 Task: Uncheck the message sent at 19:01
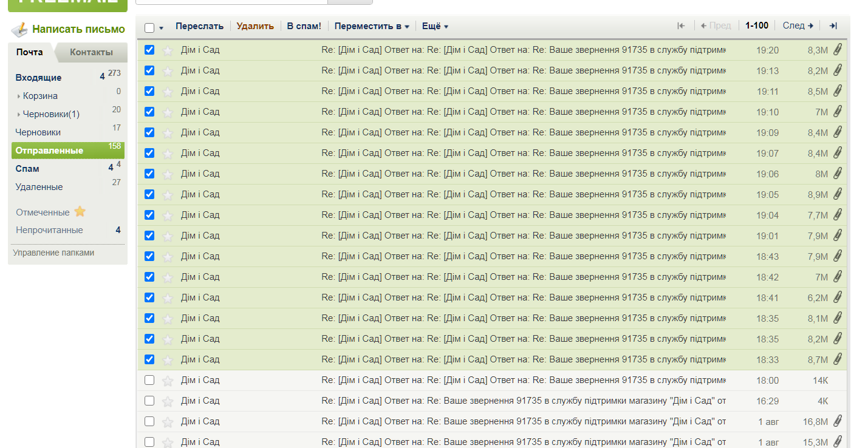click(149, 236)
